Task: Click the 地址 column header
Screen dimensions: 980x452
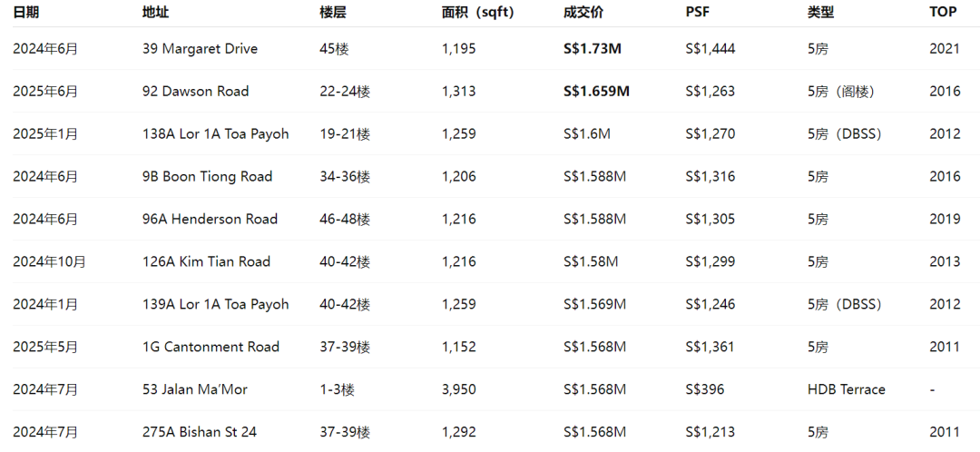Action: click(x=156, y=13)
